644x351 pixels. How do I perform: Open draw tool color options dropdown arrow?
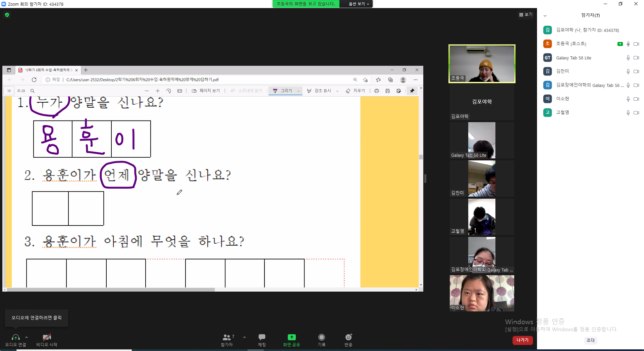299,91
